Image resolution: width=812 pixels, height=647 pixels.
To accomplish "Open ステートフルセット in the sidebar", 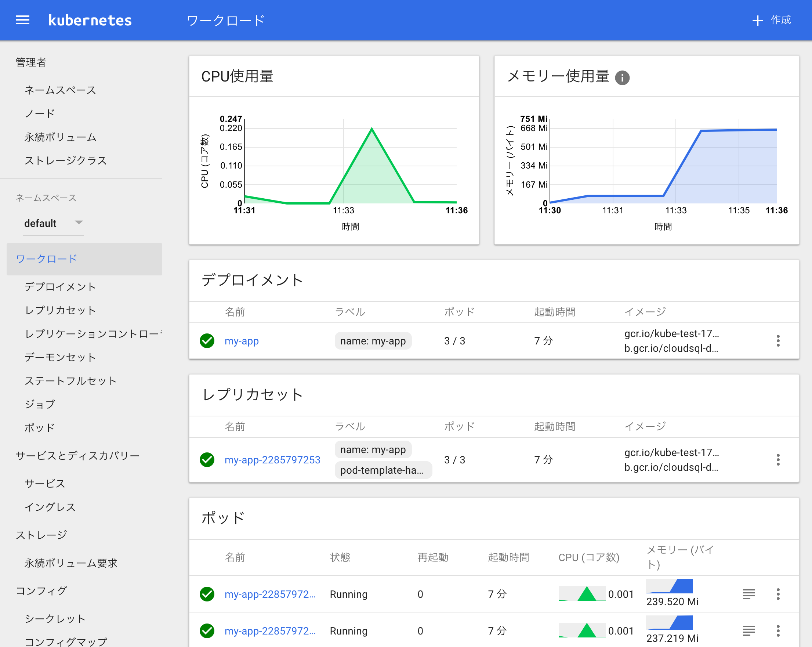I will 70,380.
